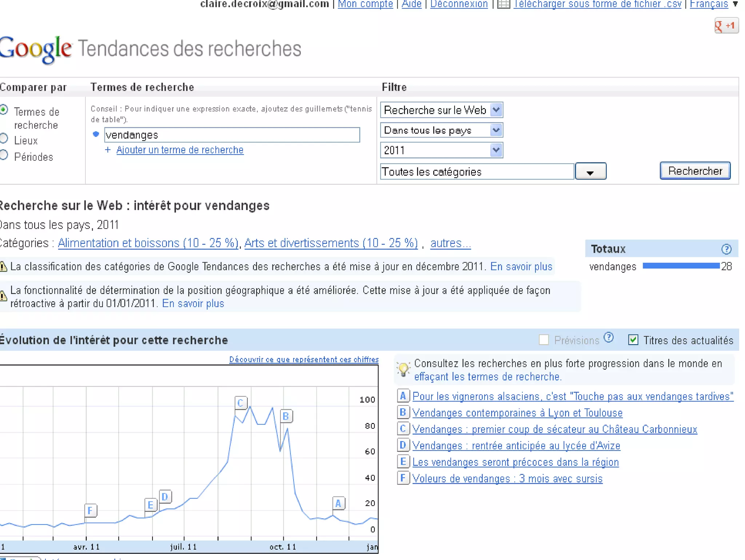
Task: Open headline about Château Carbonnieux
Action: 555,429
